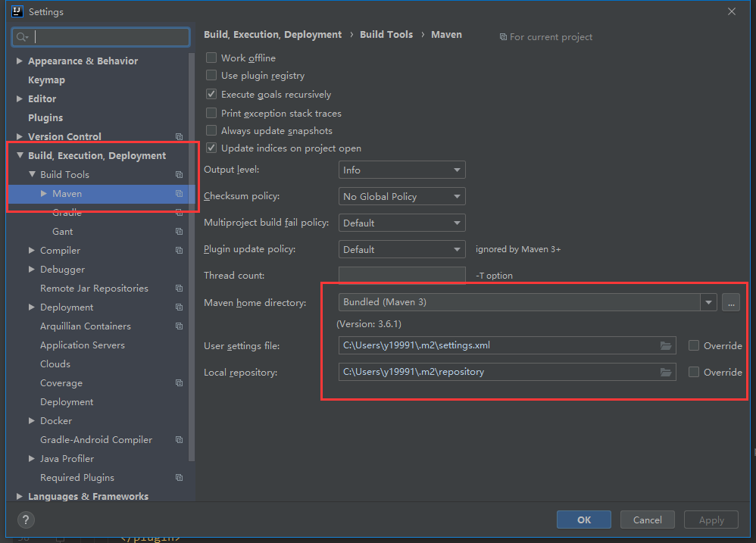
Task: Open the Plugin update policy dropdown
Action: (x=402, y=250)
